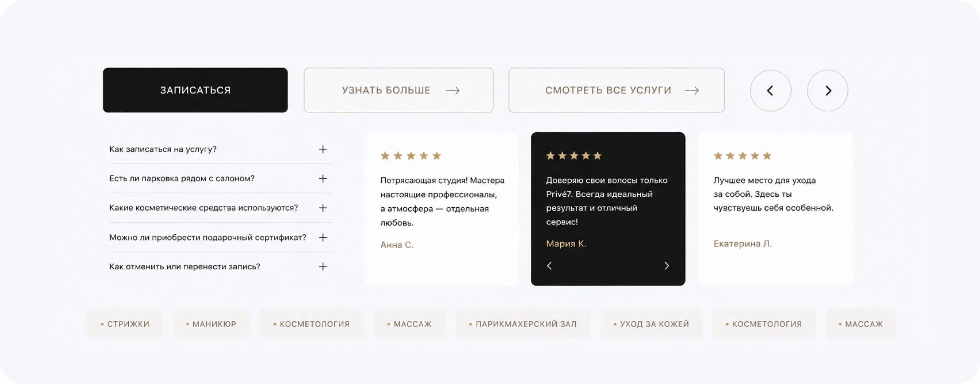Click the black ЗАПИСАТЬСЯ button
Image resolution: width=980 pixels, height=384 pixels.
tap(195, 90)
